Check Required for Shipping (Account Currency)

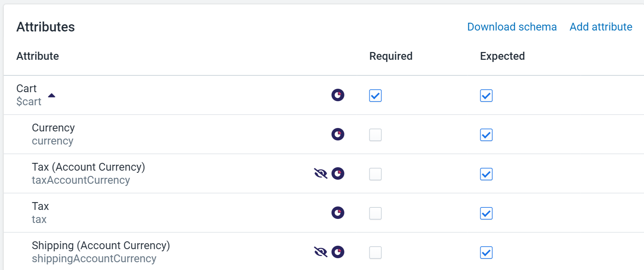(375, 253)
